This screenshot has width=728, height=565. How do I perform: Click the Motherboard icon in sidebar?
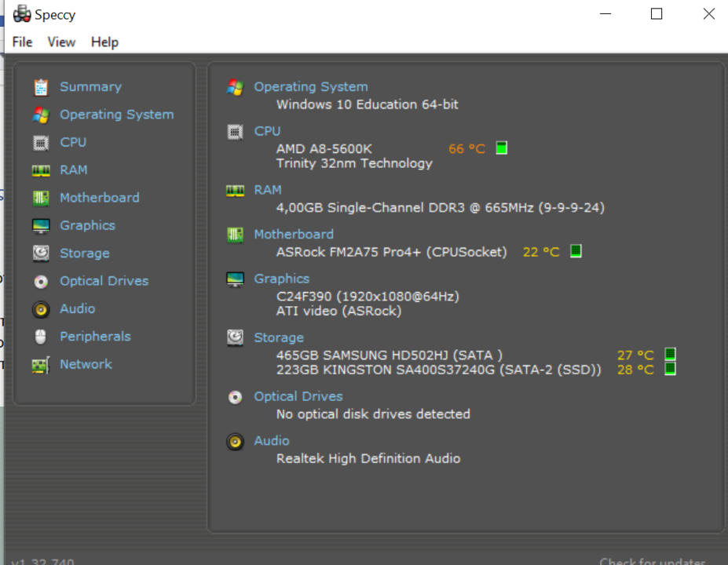(x=41, y=198)
